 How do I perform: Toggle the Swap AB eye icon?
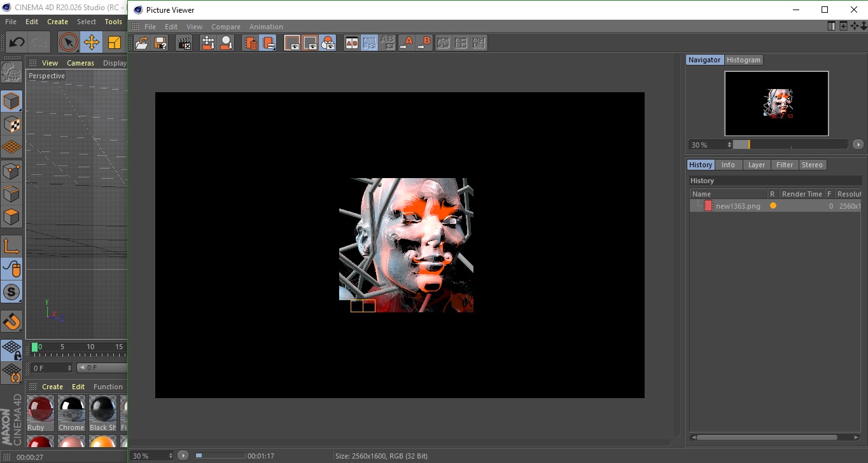[x=369, y=43]
